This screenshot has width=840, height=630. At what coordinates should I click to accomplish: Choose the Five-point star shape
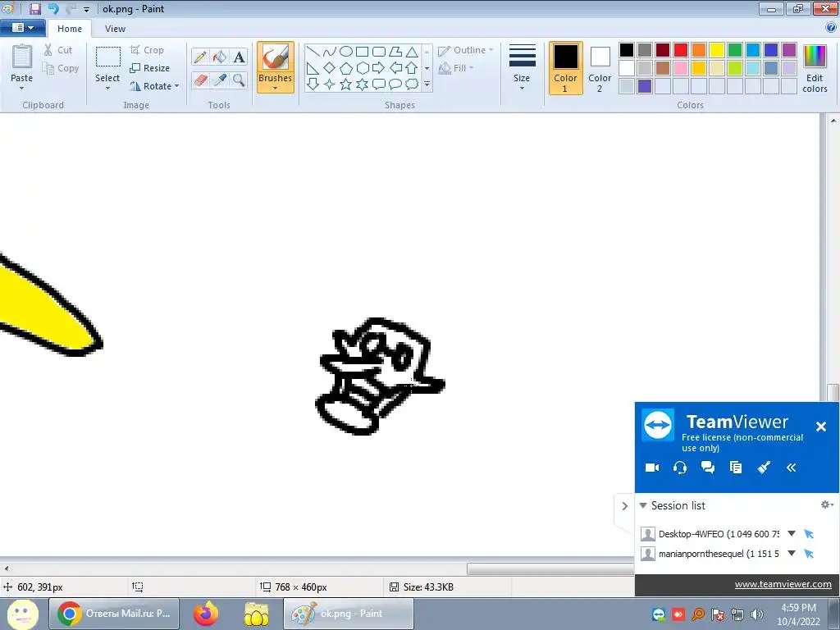(346, 84)
